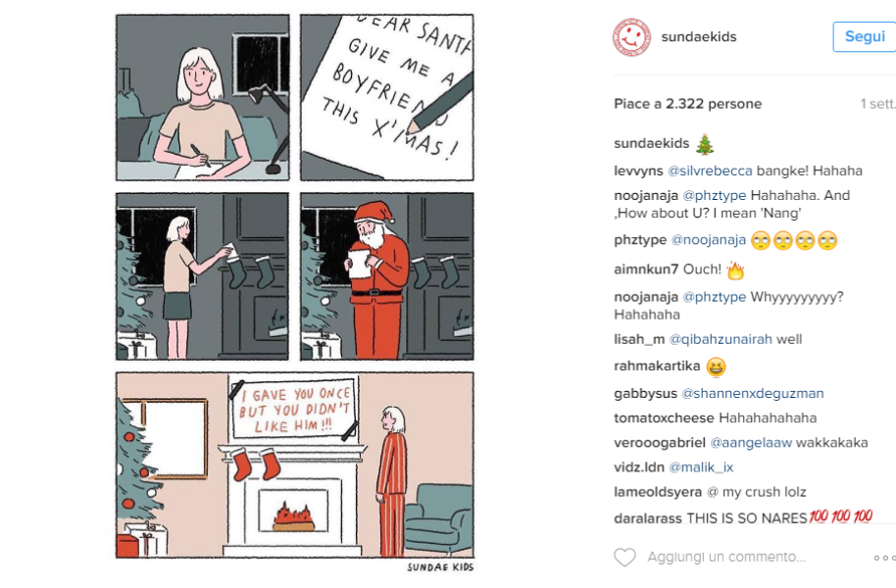Image resolution: width=896 pixels, height=588 pixels.
Task: Follow the account via Segui button
Action: pyautogui.click(x=865, y=36)
